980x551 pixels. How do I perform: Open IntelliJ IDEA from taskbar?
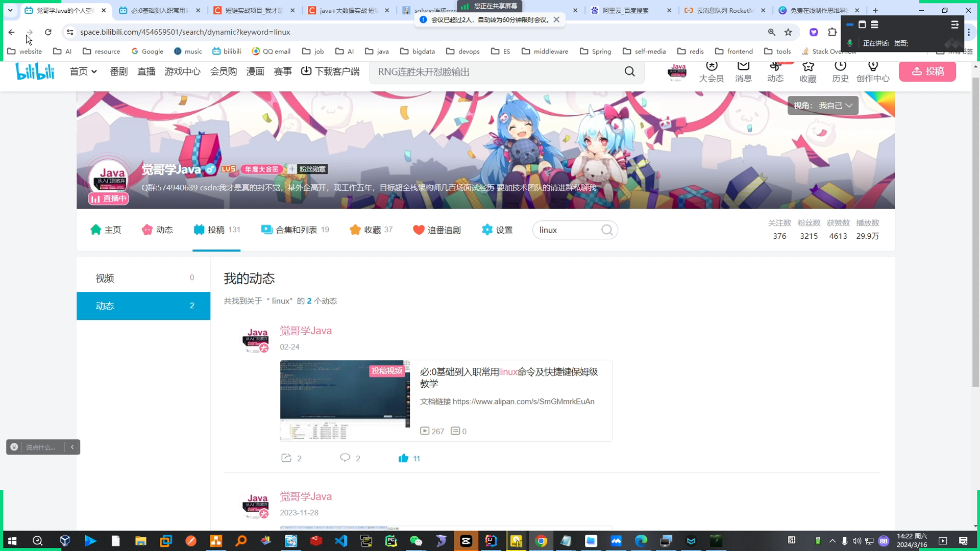[x=491, y=541]
